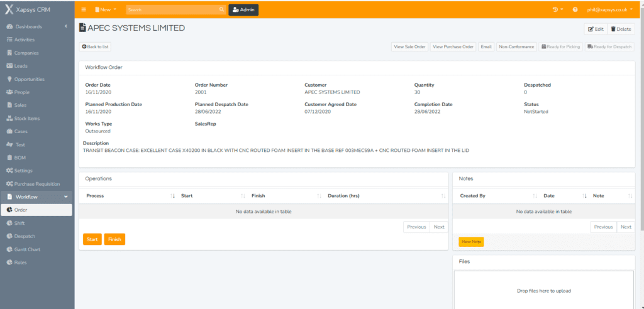Click the Edit button
The height and width of the screenshot is (309, 644).
pos(596,29)
